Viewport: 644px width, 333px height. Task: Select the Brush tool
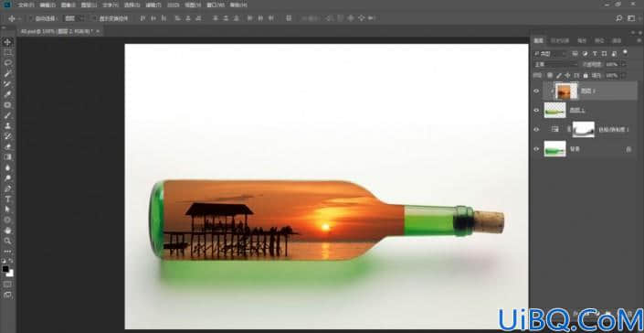(7, 115)
